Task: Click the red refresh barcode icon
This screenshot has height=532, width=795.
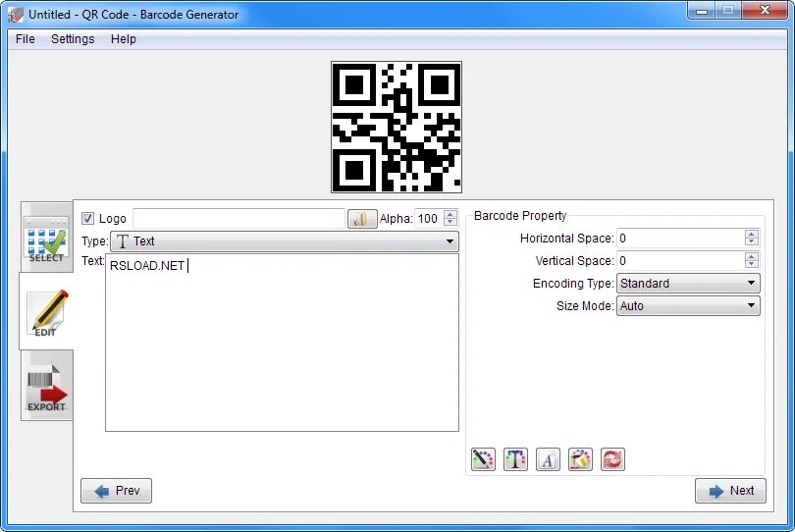Action: [x=612, y=459]
